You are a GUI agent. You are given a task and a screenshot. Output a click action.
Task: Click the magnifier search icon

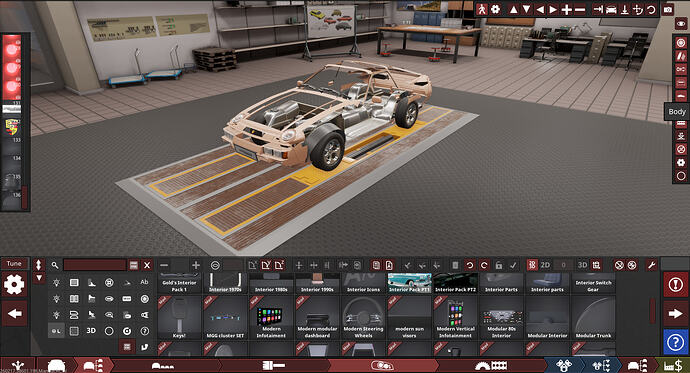tap(55, 265)
